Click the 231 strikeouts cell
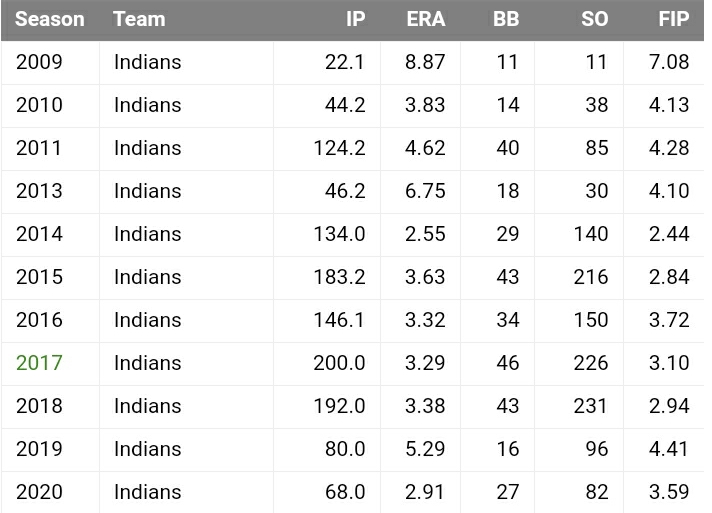 pos(591,406)
